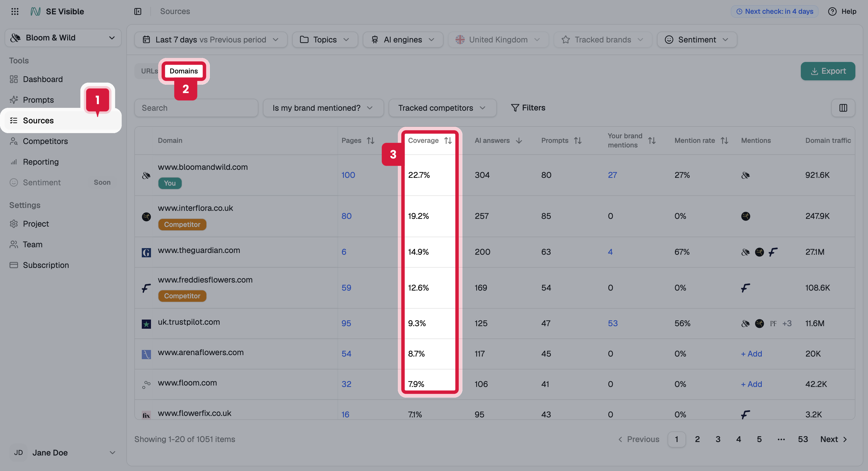868x471 pixels.
Task: Click the flowerfix.co.uk favicon
Action: coord(146,415)
